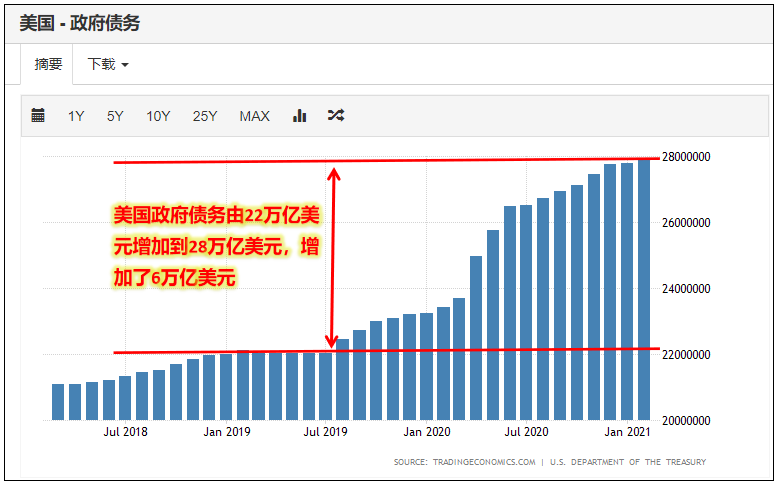Click the compare shuffle arrows icon
This screenshot has width=777, height=483.
[x=336, y=115]
